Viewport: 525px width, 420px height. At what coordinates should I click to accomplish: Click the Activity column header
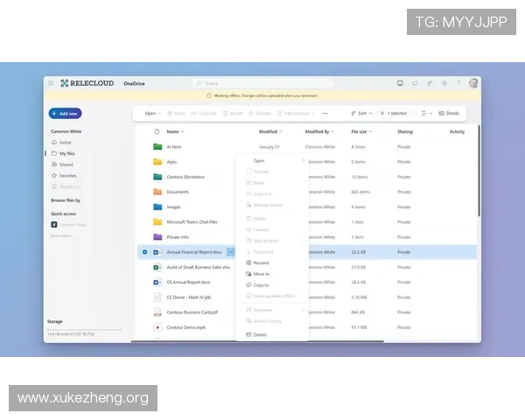457,131
